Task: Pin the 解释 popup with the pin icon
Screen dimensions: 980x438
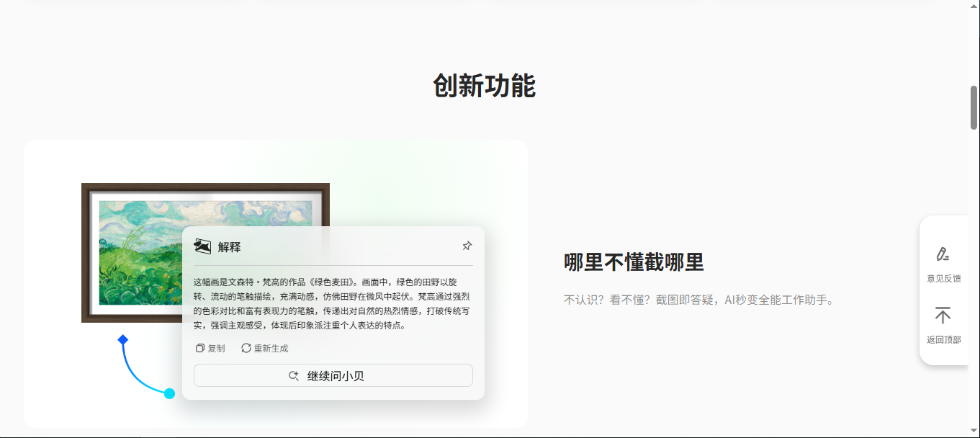Action: pos(467,246)
